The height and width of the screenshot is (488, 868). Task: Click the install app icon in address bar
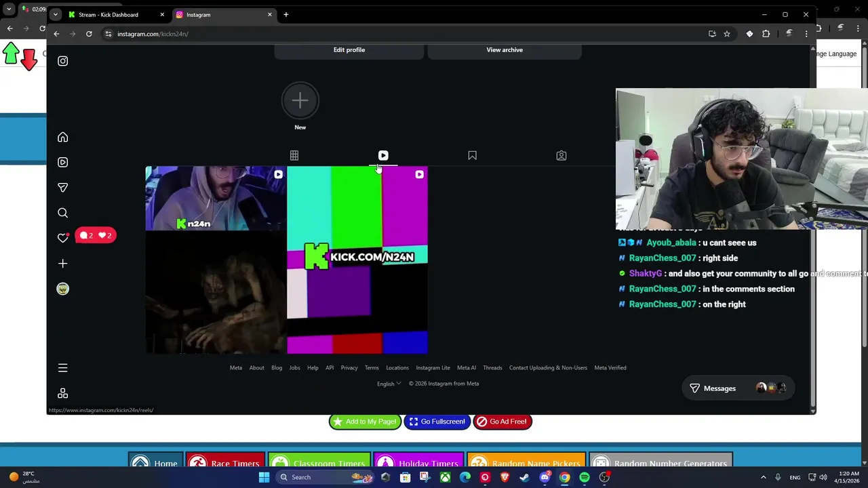pyautogui.click(x=712, y=34)
